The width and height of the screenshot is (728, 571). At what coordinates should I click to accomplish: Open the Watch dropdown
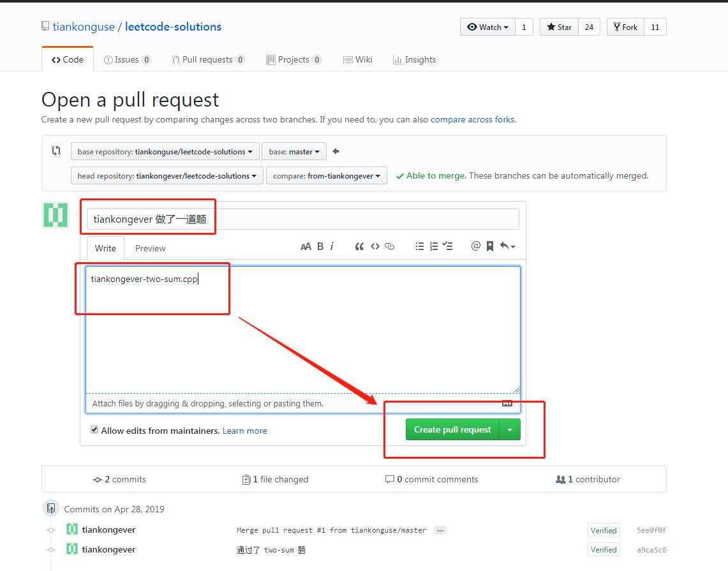[x=487, y=27]
